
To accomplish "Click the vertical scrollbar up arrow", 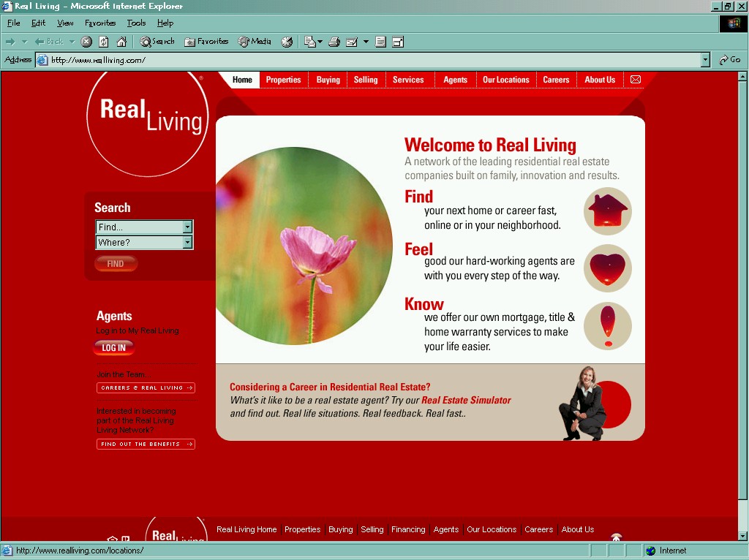I will click(742, 76).
